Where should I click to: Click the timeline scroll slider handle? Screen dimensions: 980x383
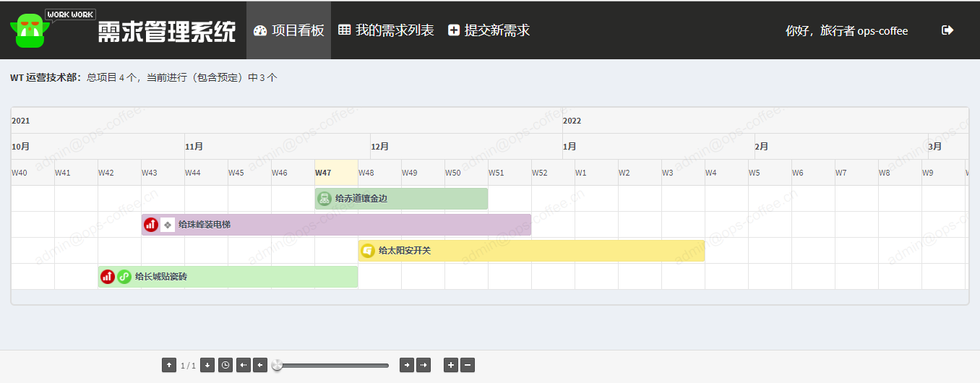click(x=277, y=366)
